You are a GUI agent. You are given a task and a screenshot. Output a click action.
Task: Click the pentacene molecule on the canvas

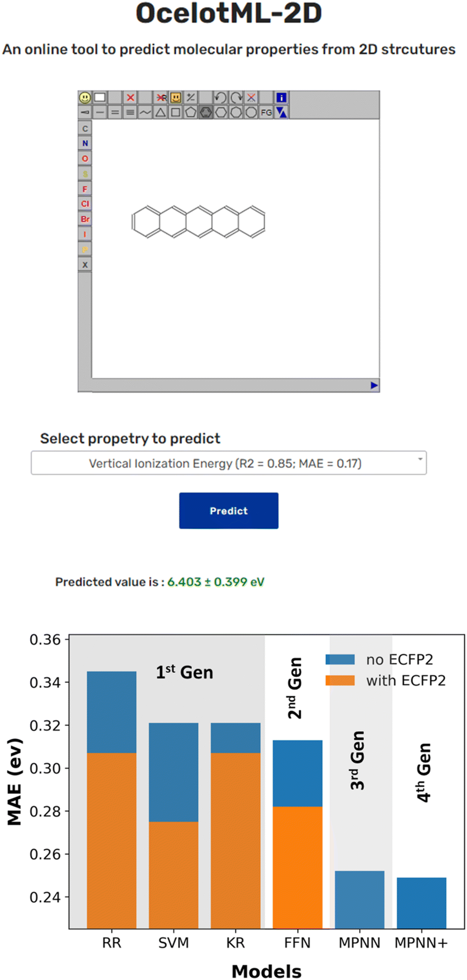point(199,222)
